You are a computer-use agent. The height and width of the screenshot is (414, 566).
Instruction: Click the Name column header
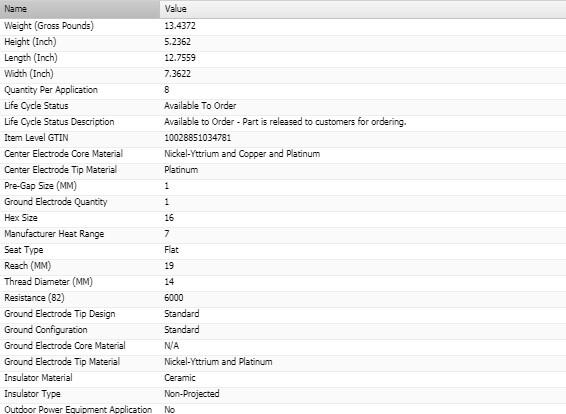[x=80, y=9]
